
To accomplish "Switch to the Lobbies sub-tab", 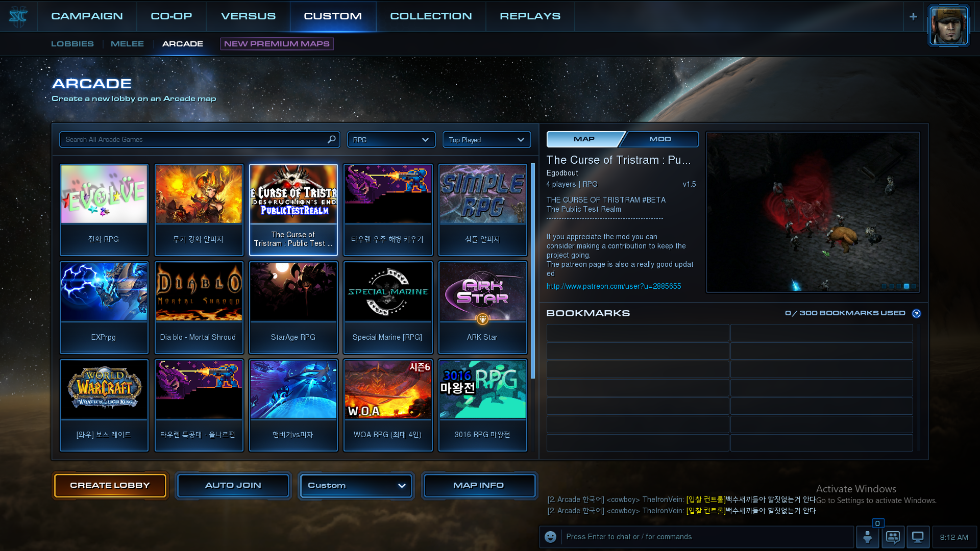I will click(x=72, y=44).
